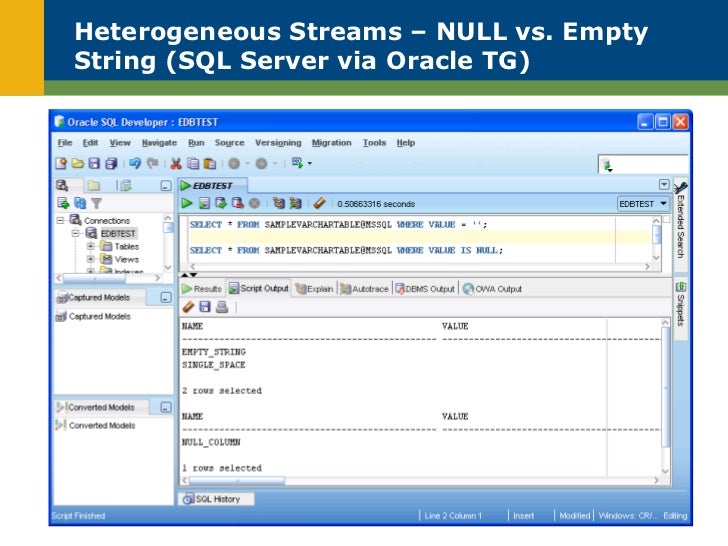The image size is (728, 546).
Task: Click the Cut scissors icon
Action: pos(176,163)
